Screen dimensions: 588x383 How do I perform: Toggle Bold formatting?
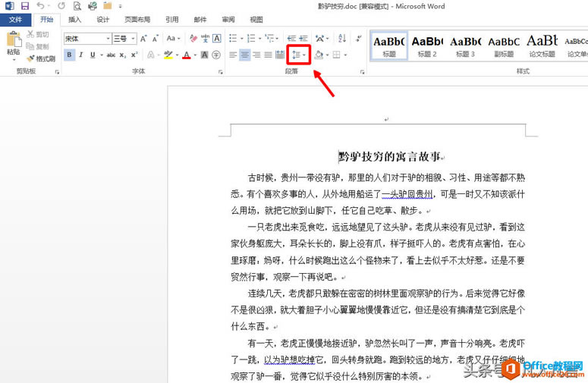(69, 55)
